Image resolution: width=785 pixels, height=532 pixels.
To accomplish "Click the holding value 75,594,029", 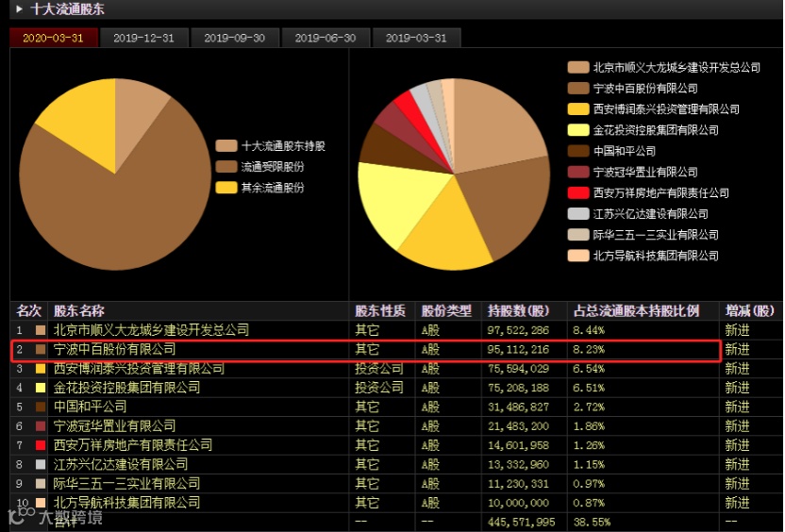I will 518,369.
